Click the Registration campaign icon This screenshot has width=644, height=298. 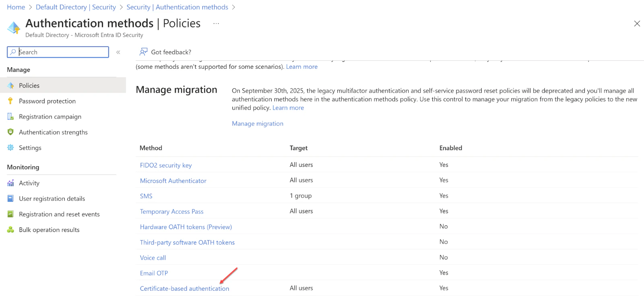click(x=10, y=117)
